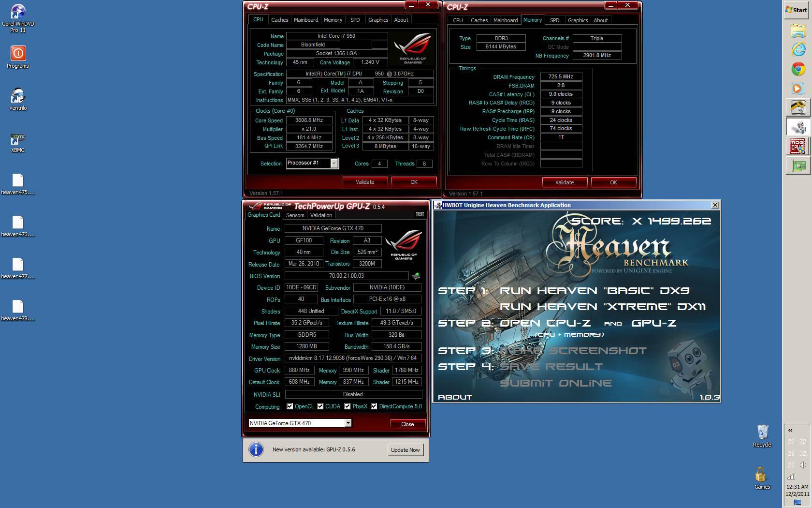Click Take Screenshot step in Heaven app

pos(573,351)
